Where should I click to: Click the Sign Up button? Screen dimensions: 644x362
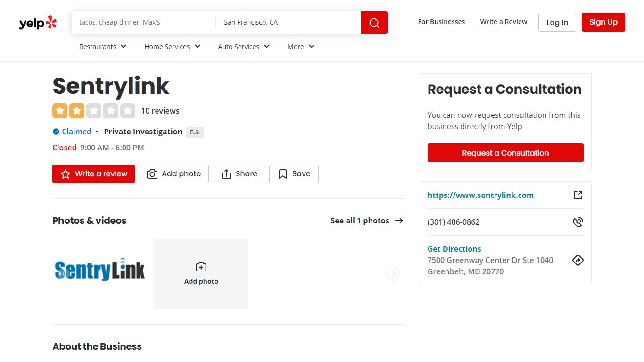[x=603, y=22]
